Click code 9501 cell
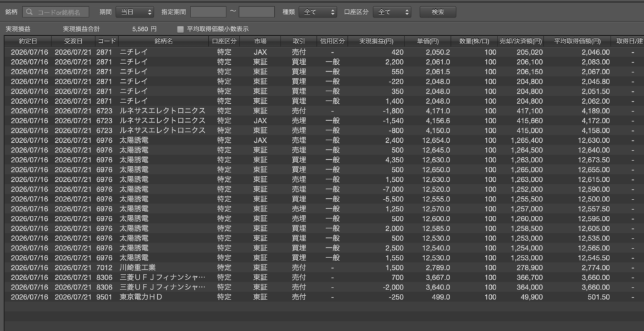Screen dimensions: 644x331 point(104,297)
